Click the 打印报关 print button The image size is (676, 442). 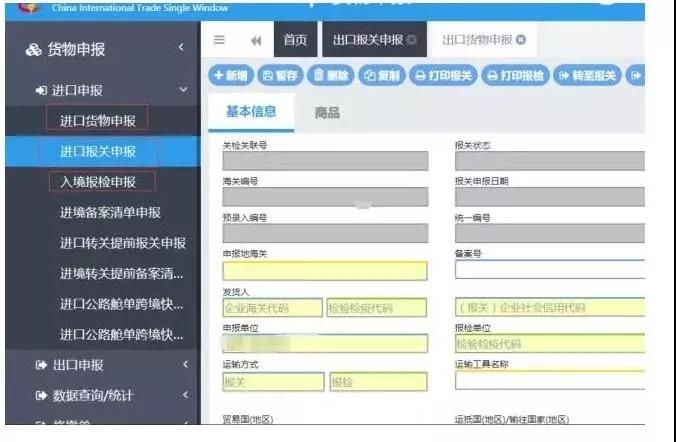pos(443,75)
